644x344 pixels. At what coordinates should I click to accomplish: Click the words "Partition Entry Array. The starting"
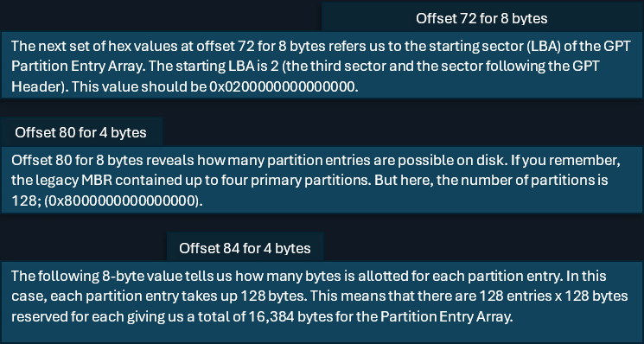119,66
